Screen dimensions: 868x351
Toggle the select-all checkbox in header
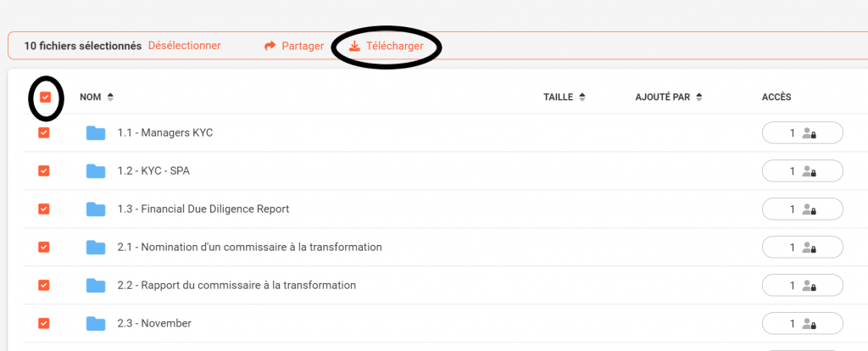[45, 97]
